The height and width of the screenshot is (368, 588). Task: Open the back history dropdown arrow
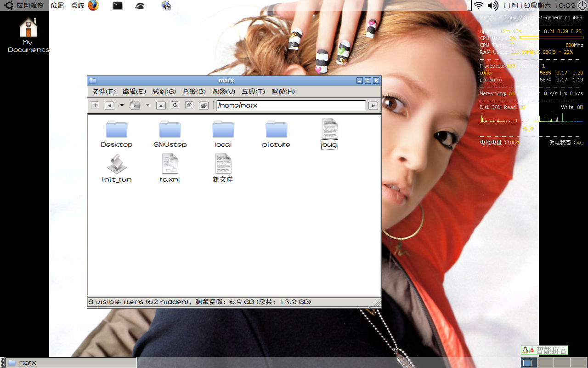point(122,105)
